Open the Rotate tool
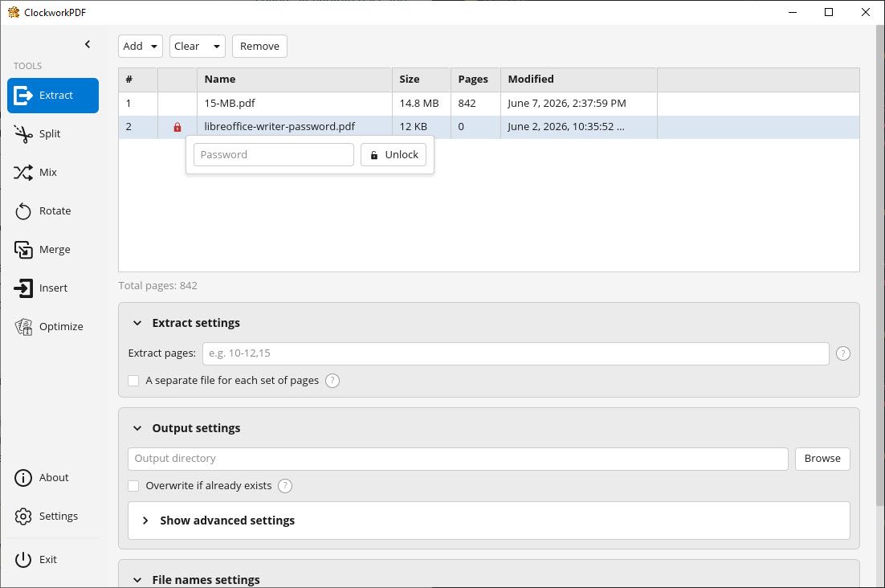The width and height of the screenshot is (885, 588). point(53,211)
